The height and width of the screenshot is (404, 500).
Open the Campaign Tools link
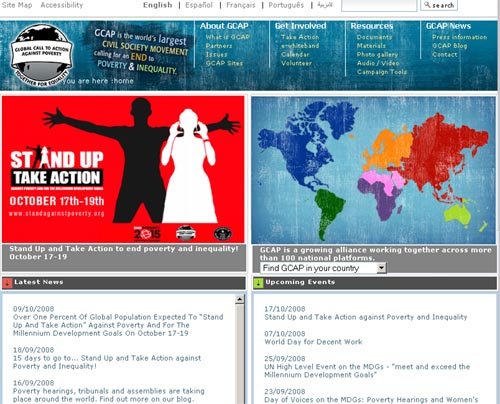[x=382, y=72]
